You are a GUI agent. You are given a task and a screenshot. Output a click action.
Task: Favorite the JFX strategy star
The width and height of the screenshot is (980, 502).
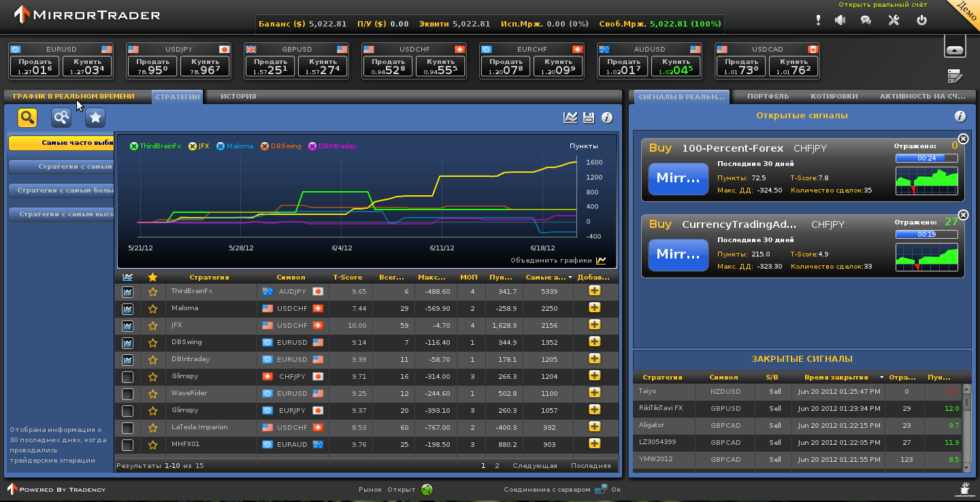pyautogui.click(x=152, y=326)
